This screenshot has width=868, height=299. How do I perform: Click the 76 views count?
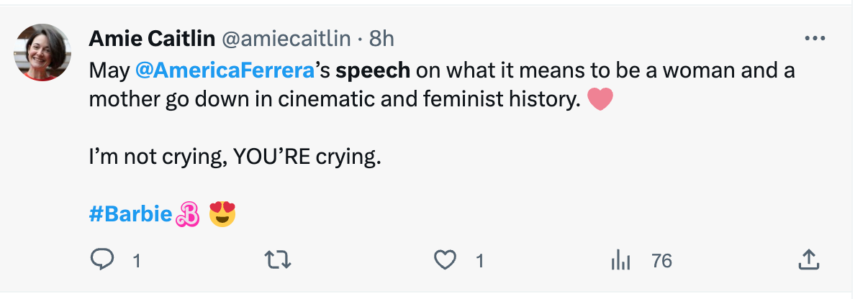(661, 260)
